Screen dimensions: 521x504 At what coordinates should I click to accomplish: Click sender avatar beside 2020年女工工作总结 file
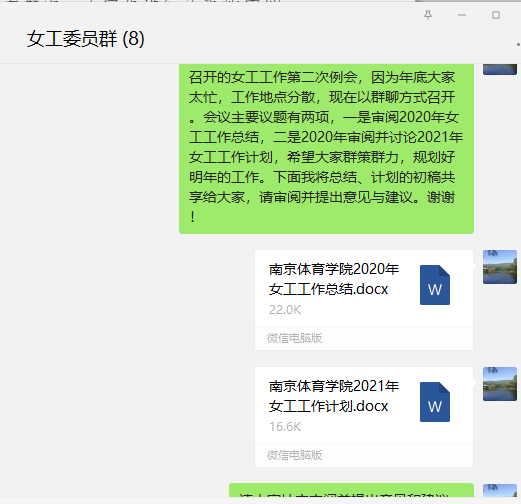(x=500, y=267)
